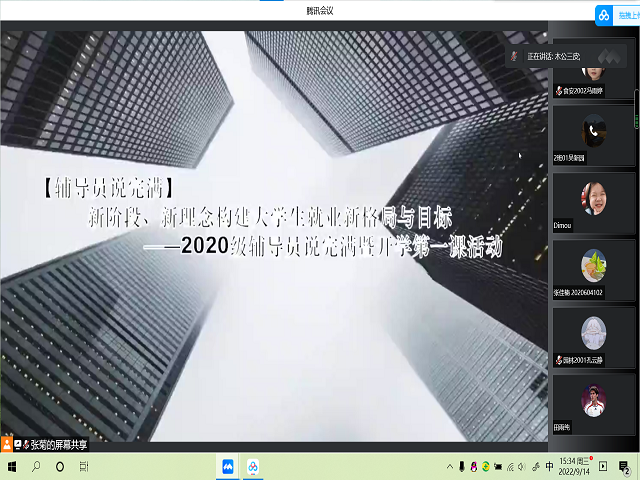Click the taskbar search magnifier icon
This screenshot has height=480, width=640.
(x=36, y=467)
